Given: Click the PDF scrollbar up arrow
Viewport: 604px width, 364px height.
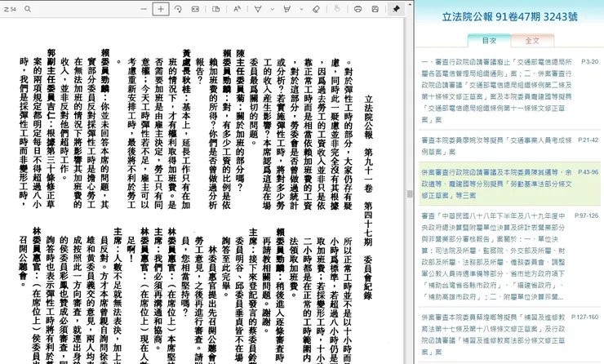Looking at the screenshot, I should [410, 4].
